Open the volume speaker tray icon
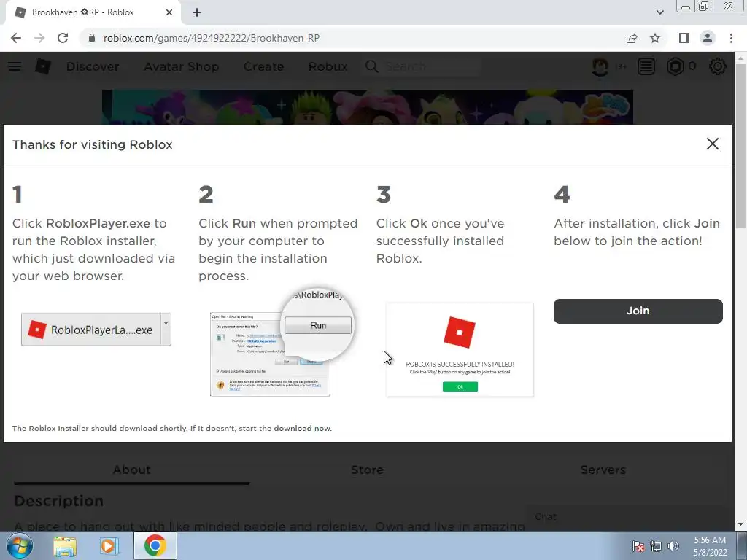 [x=673, y=545]
